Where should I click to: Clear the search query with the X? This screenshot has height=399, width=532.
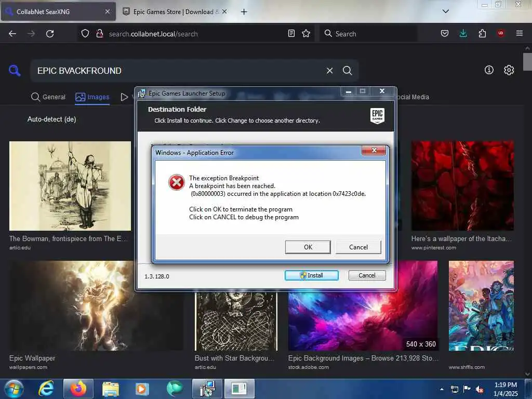[x=329, y=71]
